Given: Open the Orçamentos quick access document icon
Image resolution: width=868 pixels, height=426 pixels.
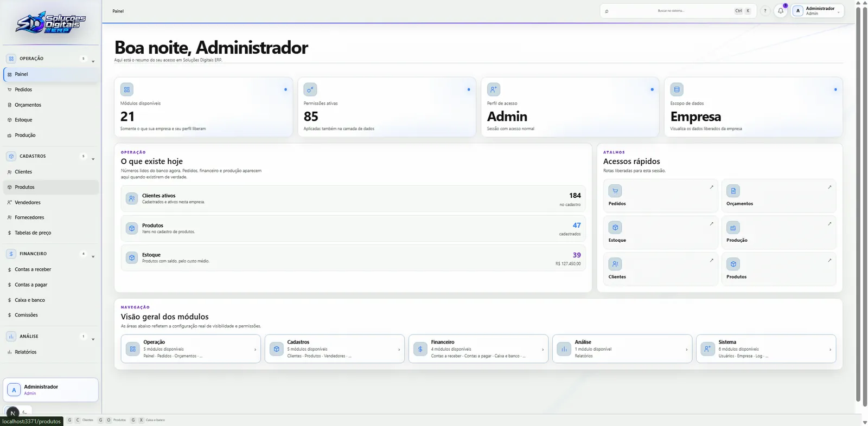Looking at the screenshot, I should [x=733, y=191].
